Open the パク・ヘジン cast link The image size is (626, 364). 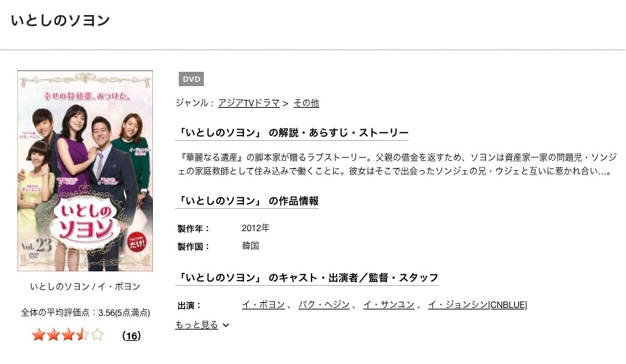[324, 305]
